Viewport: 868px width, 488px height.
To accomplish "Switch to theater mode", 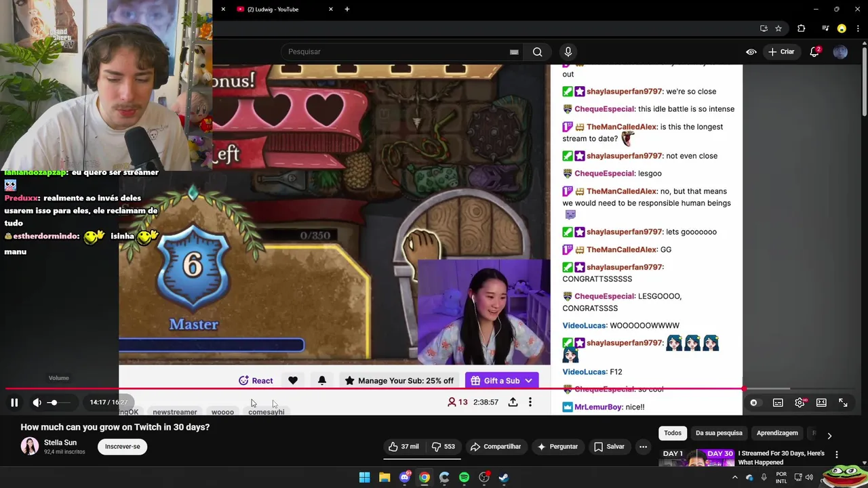I will point(821,403).
